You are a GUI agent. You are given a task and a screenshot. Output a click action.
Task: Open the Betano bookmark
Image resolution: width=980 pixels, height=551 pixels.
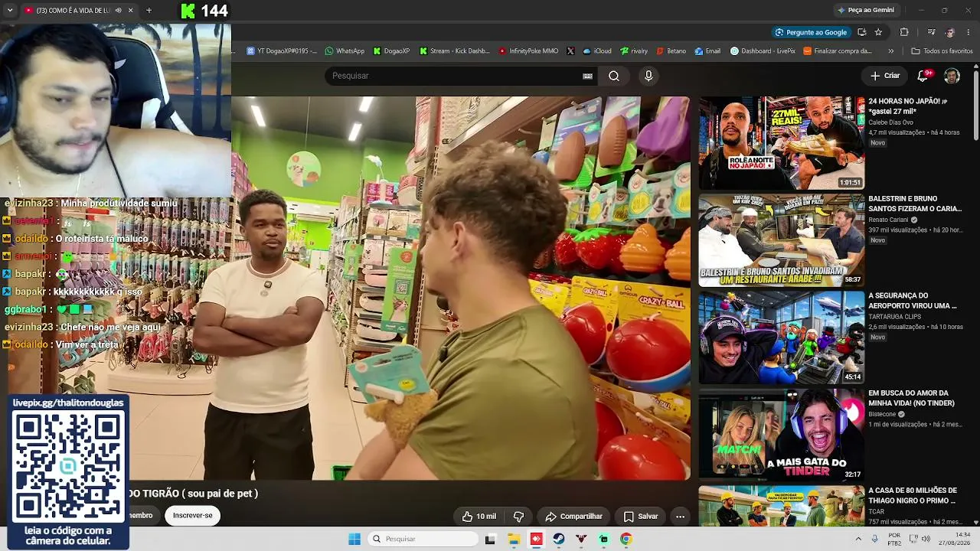671,51
